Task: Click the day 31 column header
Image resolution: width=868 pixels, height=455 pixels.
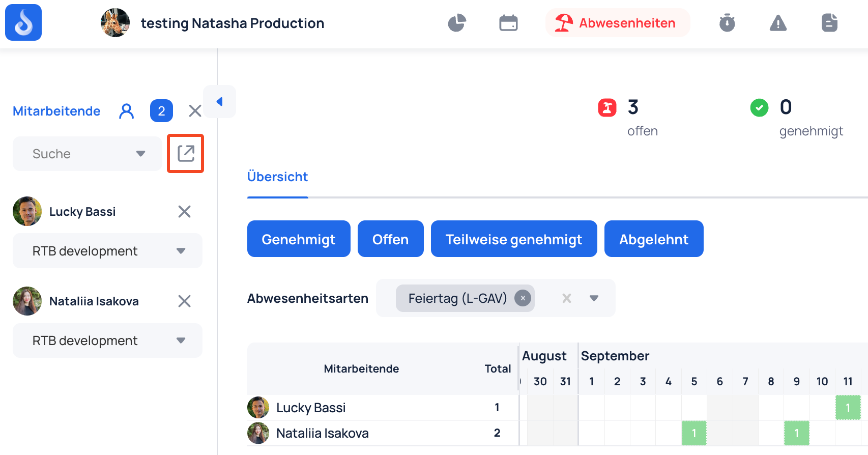Action: point(565,381)
